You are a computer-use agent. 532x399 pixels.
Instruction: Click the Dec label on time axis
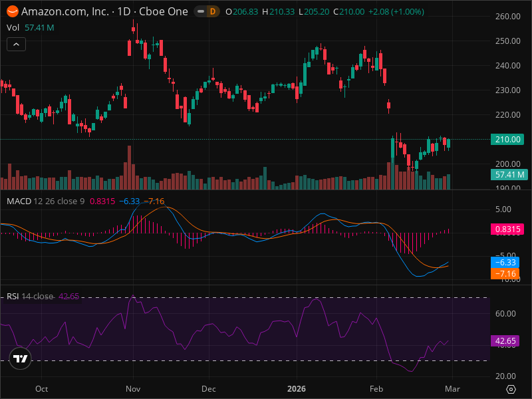(x=209, y=389)
